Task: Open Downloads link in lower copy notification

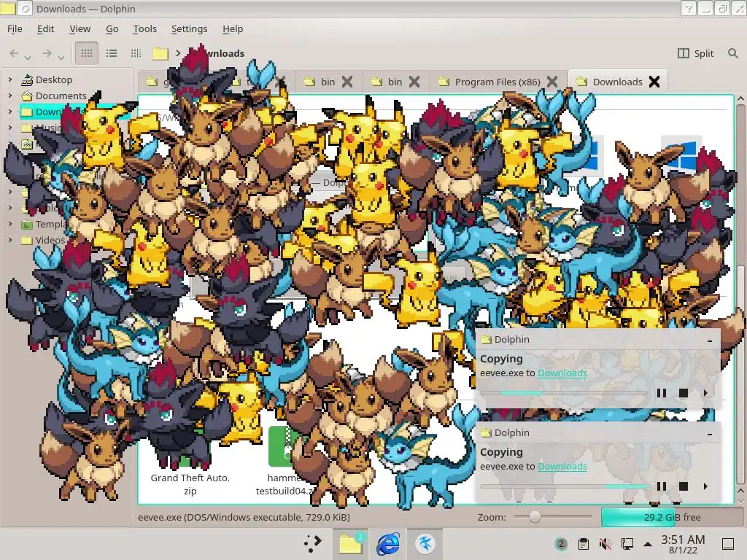Action: coord(562,466)
